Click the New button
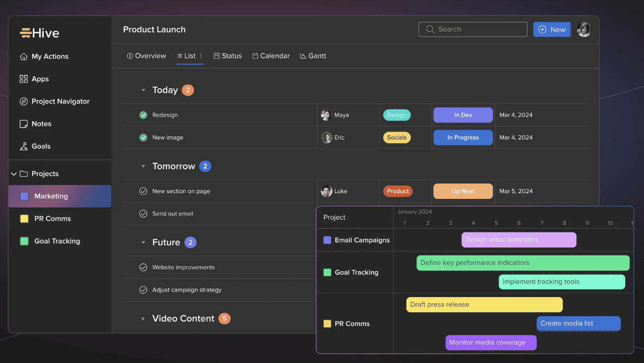644x363 pixels. click(x=552, y=29)
